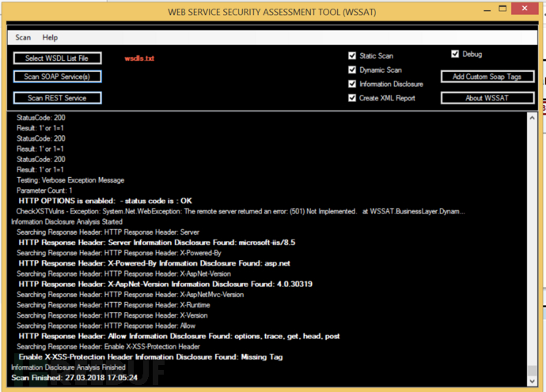
Task: Click the Scan REST Service button
Action: (x=58, y=98)
